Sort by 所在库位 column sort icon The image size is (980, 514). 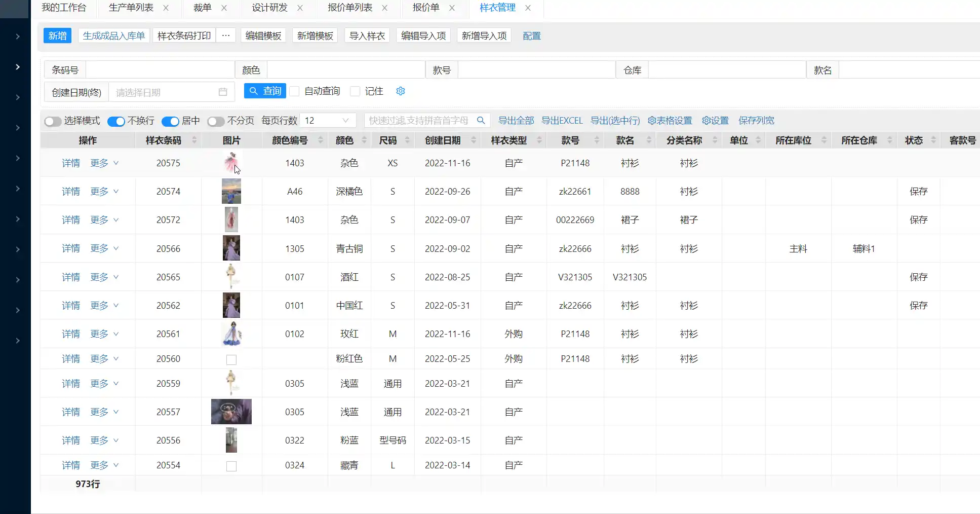click(824, 140)
